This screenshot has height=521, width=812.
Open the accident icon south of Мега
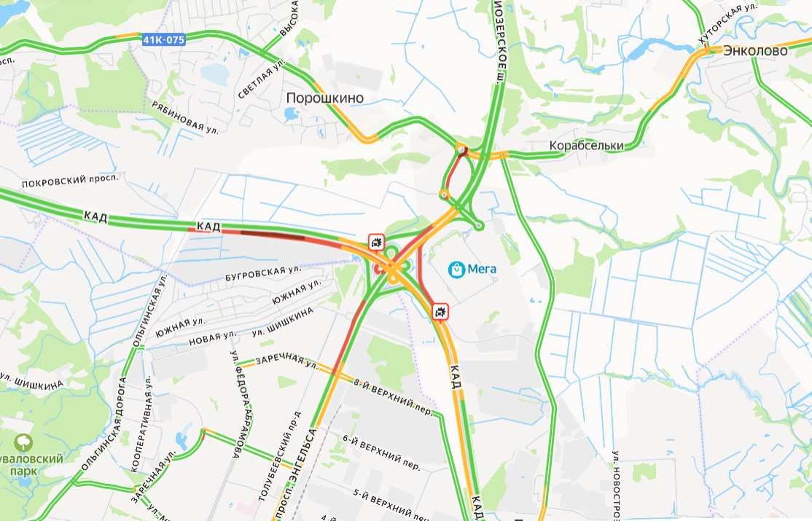[440, 312]
